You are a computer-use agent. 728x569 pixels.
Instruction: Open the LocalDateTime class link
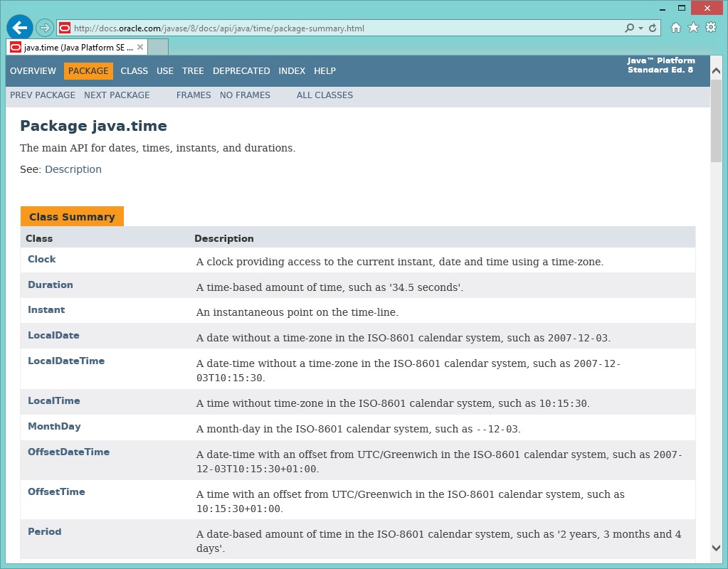[x=66, y=361]
